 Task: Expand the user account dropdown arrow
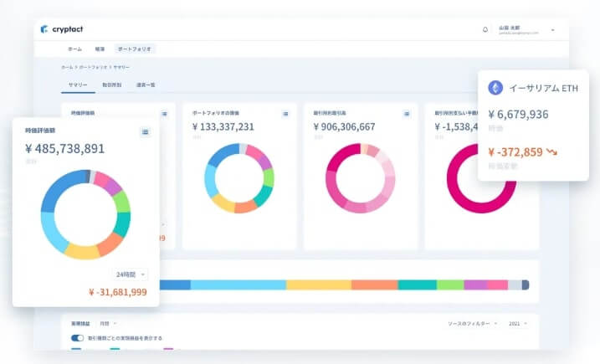552,30
